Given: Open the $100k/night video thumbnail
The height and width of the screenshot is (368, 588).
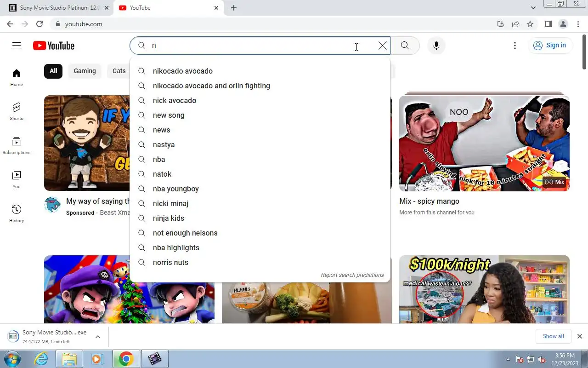Looking at the screenshot, I should 484,289.
